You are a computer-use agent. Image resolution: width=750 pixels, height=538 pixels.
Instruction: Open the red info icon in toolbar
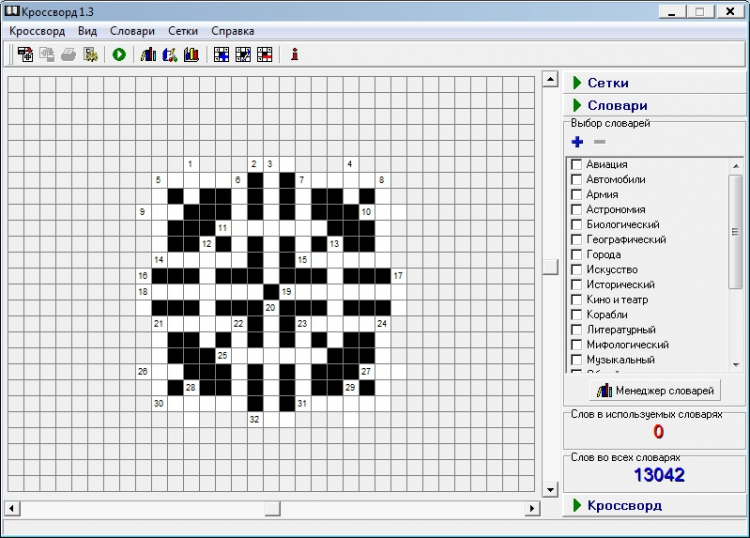coord(295,55)
